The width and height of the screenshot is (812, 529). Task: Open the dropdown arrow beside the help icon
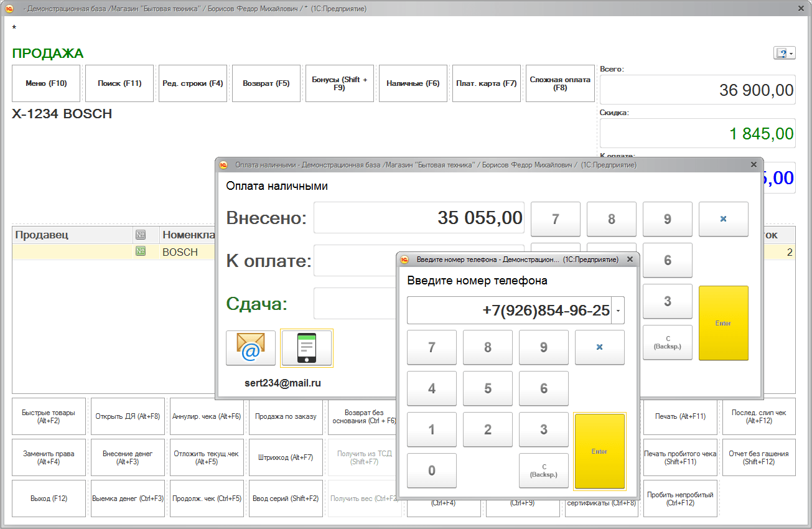click(x=791, y=54)
